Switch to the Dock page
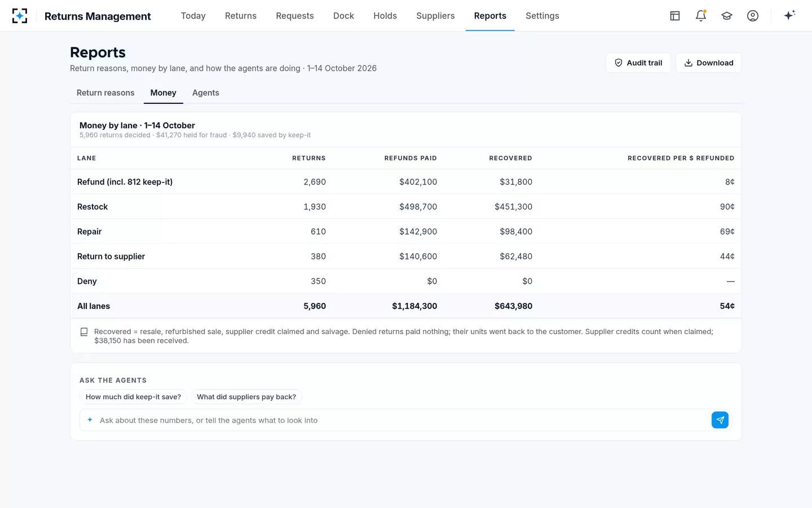This screenshot has height=508, width=812. tap(343, 16)
